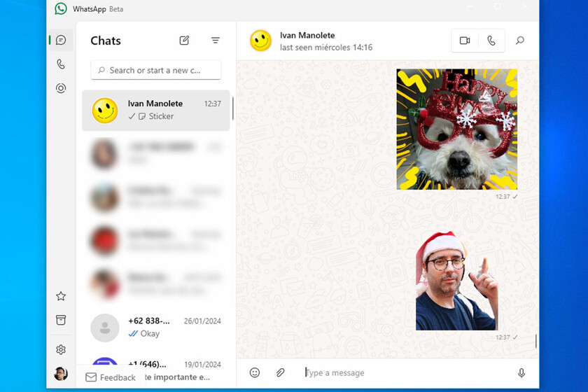Open the Ivan Manolete chat in list

click(x=155, y=111)
